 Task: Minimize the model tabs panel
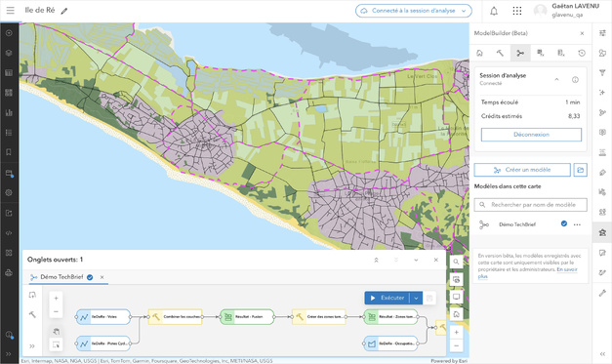tap(416, 260)
